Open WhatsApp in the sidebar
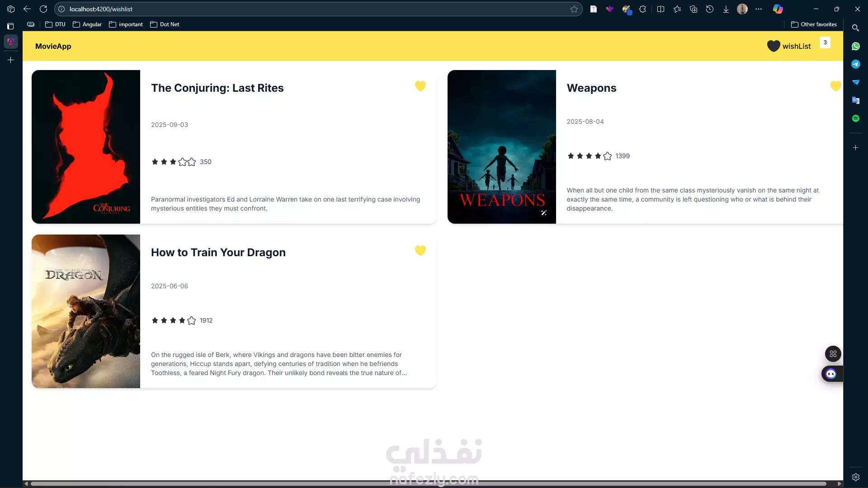The width and height of the screenshot is (868, 488). [855, 46]
